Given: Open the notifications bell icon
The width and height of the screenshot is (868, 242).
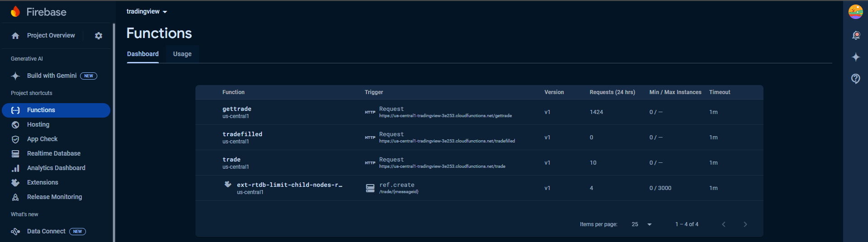Looking at the screenshot, I should (x=856, y=35).
